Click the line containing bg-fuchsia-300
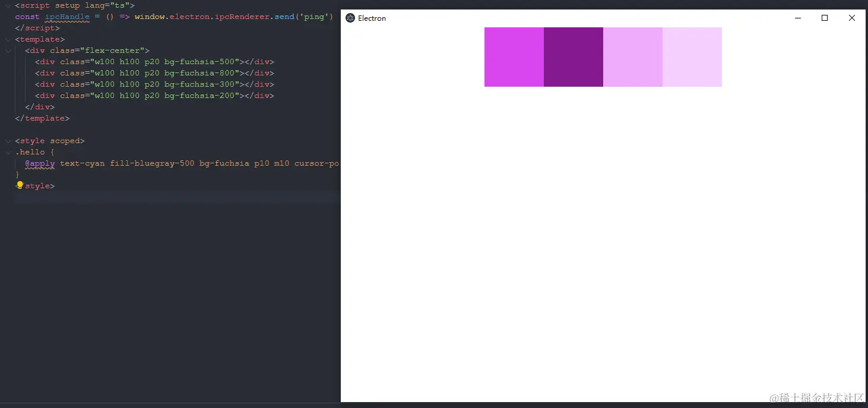Image resolution: width=868 pixels, height=408 pixels. coord(154,84)
